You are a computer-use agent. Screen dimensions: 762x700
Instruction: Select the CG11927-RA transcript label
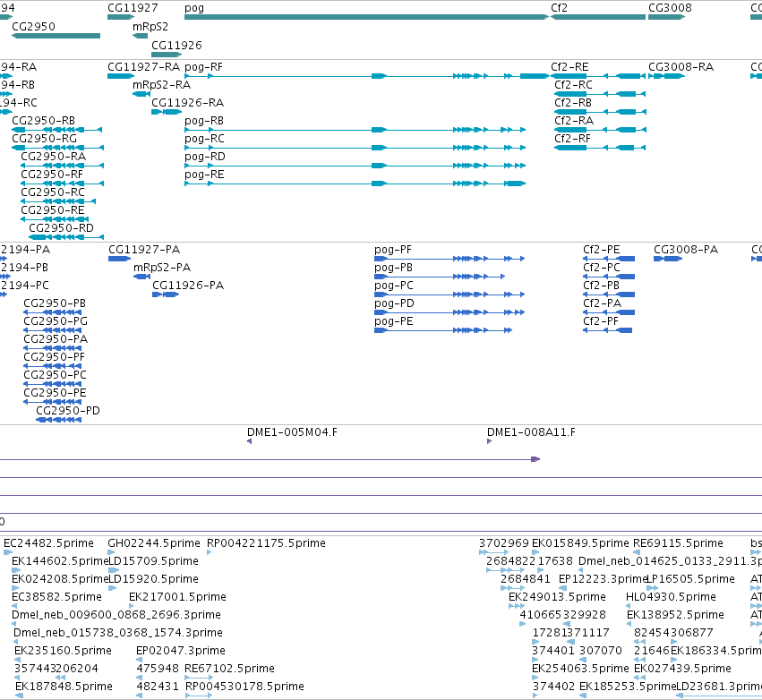point(143,67)
